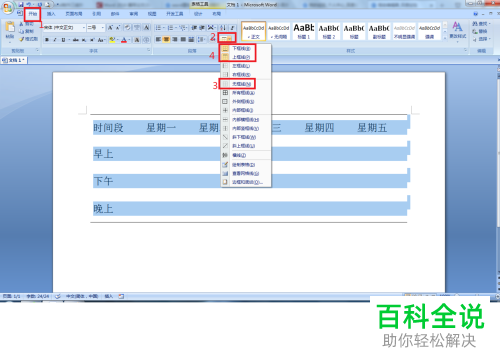Copy selection with the Copy icon

click(x=21, y=31)
